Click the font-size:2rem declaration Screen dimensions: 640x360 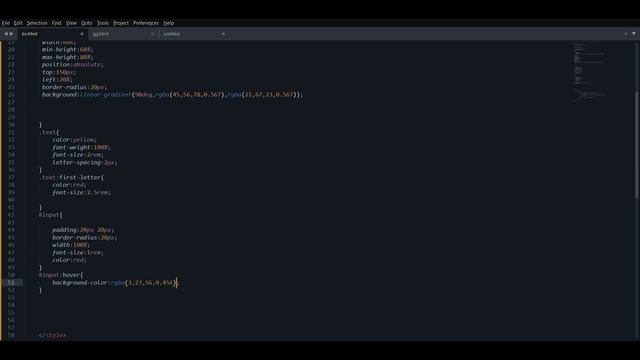tap(78, 155)
